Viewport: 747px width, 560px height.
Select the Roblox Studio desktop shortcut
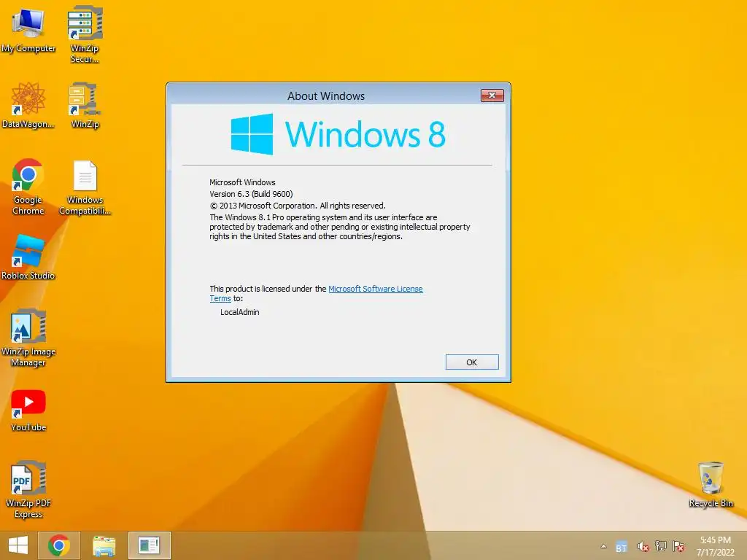click(28, 257)
